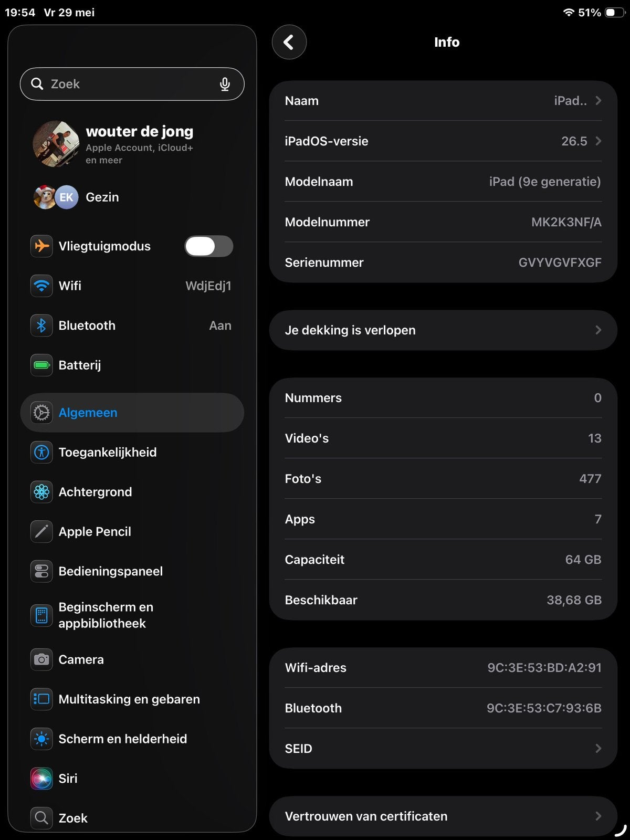
Task: Select Algemeen in the sidebar
Action: 132,413
